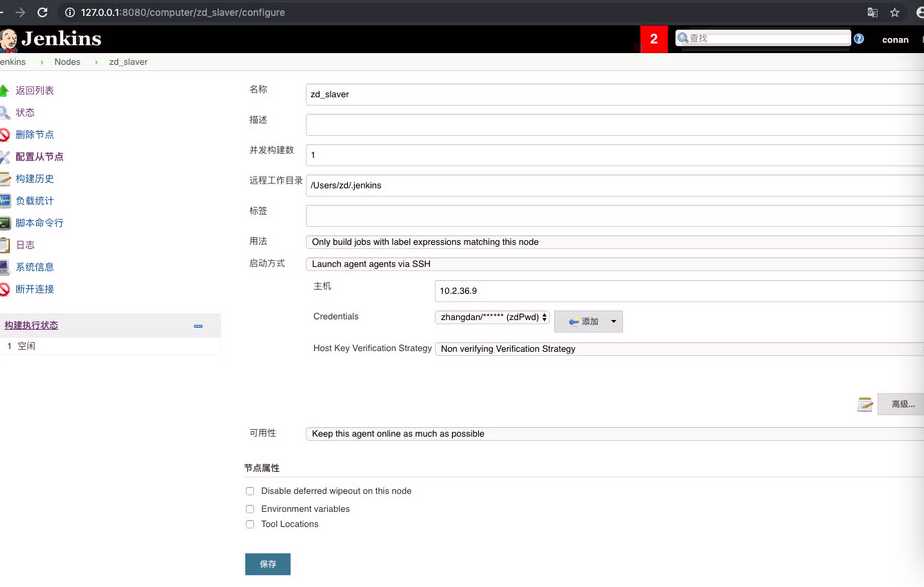Click the red delete node icon
The width and height of the screenshot is (924, 587).
pyautogui.click(x=4, y=135)
